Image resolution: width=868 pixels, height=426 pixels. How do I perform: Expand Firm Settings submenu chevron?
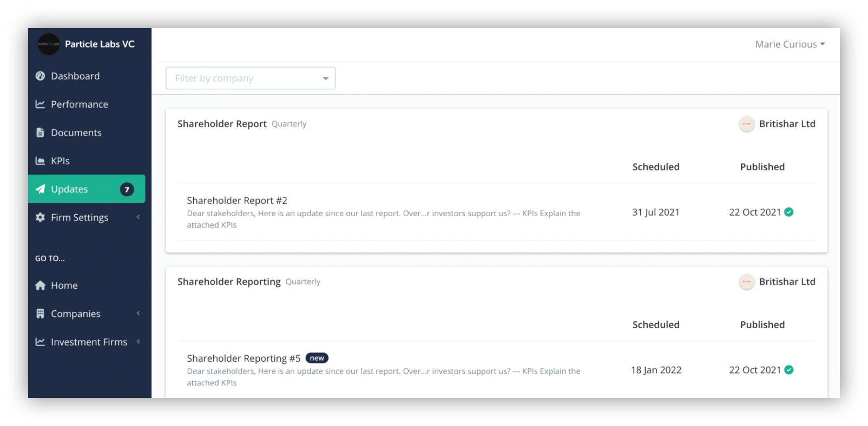tap(138, 217)
